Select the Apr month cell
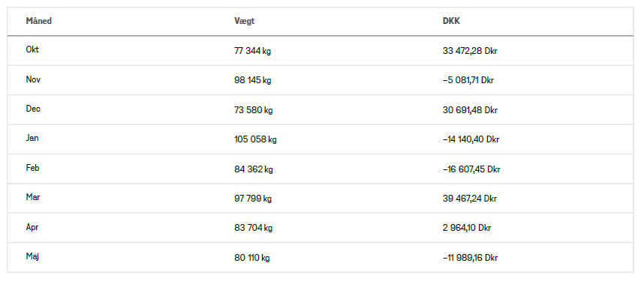This screenshot has width=644, height=281. click(32, 227)
